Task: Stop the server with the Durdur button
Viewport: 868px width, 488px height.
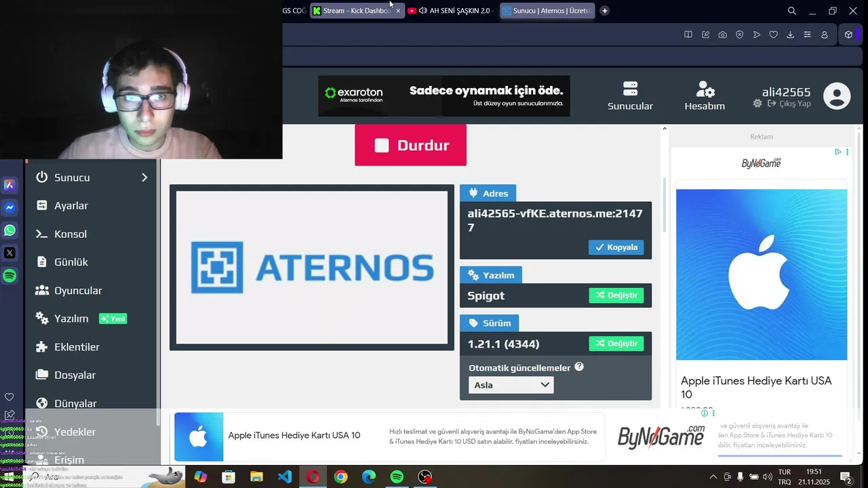Action: [410, 145]
